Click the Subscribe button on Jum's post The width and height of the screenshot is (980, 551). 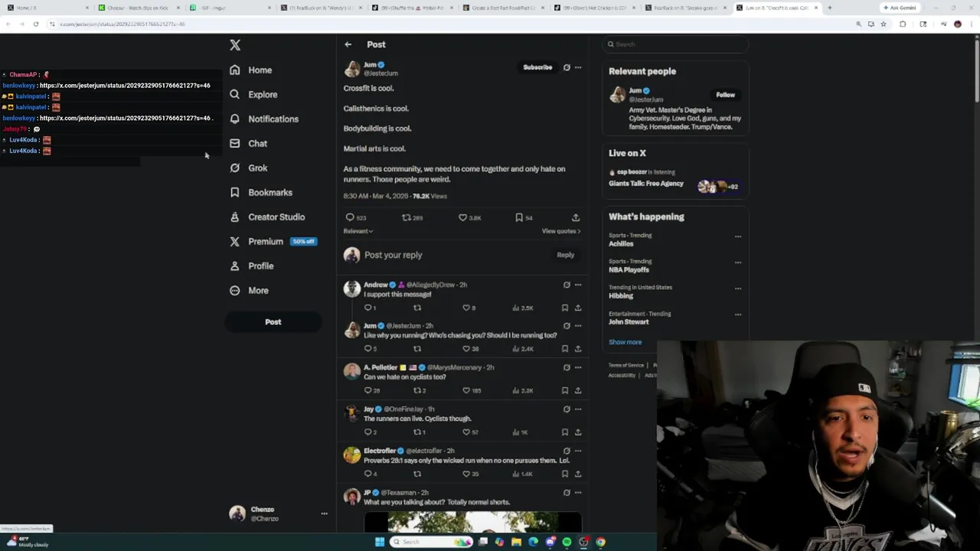click(537, 67)
